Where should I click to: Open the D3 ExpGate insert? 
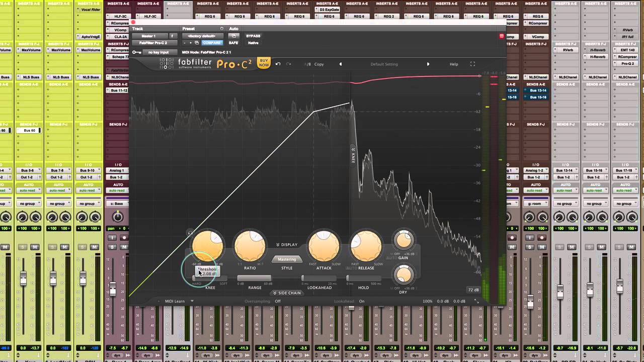point(329,10)
